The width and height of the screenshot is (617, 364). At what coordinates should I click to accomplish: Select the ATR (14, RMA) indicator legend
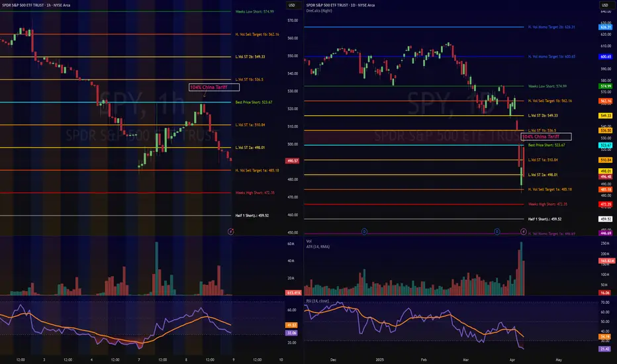pyautogui.click(x=318, y=247)
